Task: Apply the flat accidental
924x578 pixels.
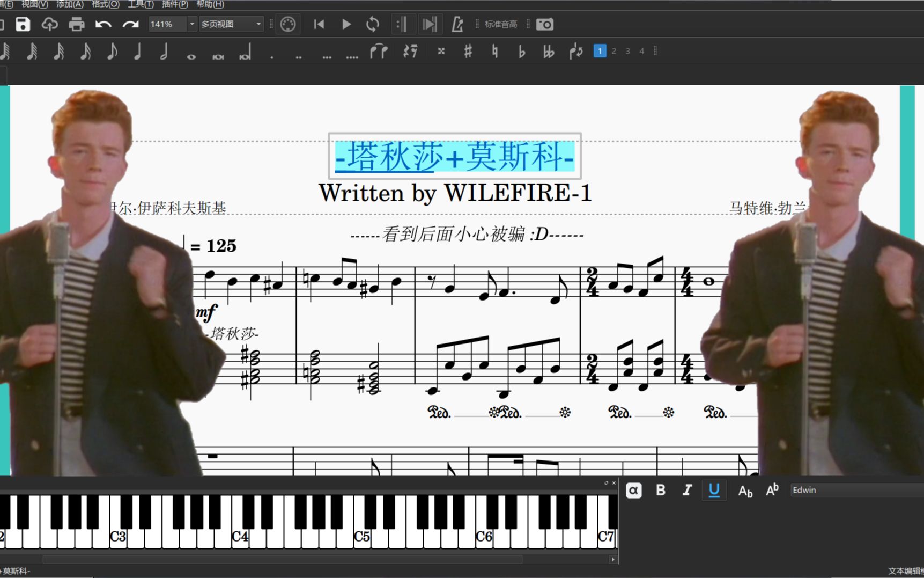Action: pos(522,52)
